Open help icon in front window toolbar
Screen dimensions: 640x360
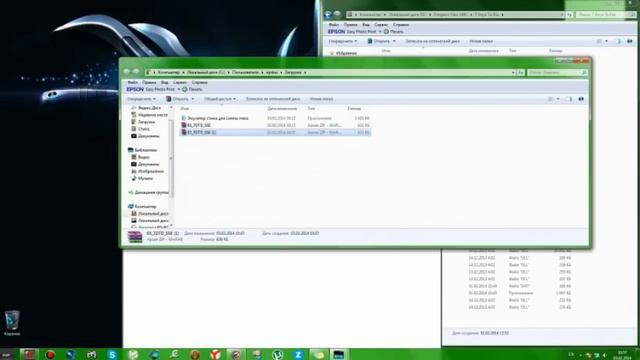pos(581,99)
